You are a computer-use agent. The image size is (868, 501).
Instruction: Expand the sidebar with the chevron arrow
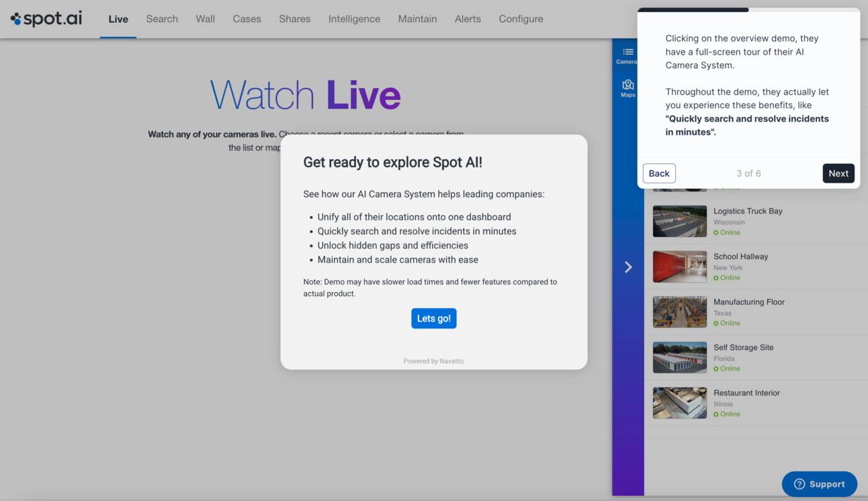coord(628,267)
